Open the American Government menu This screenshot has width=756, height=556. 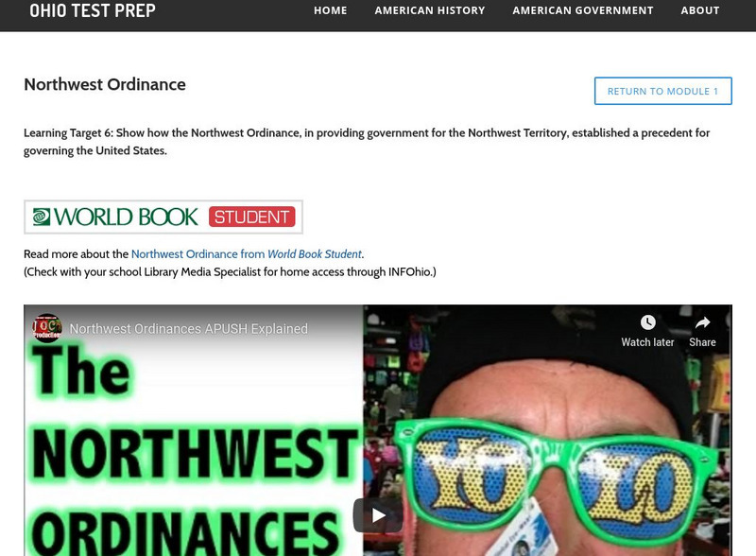click(583, 10)
